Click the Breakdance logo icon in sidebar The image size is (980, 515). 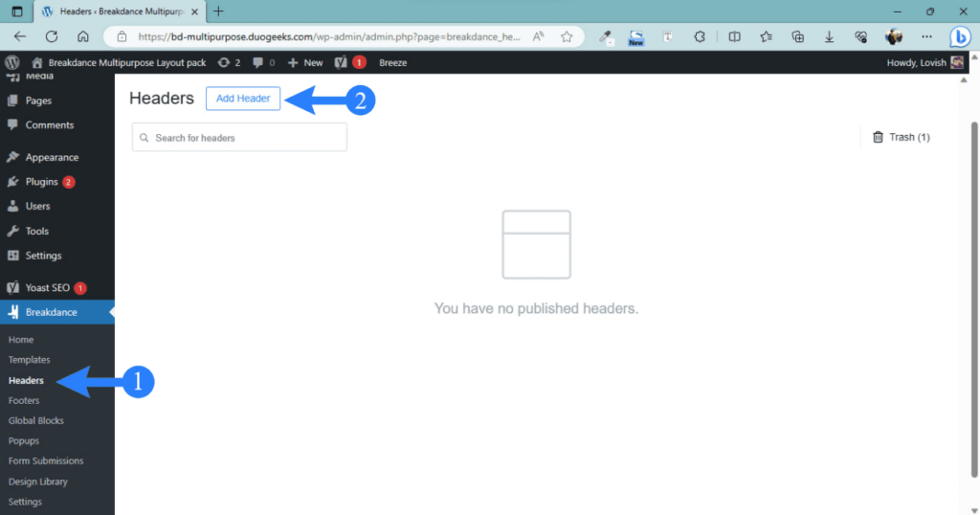13,312
